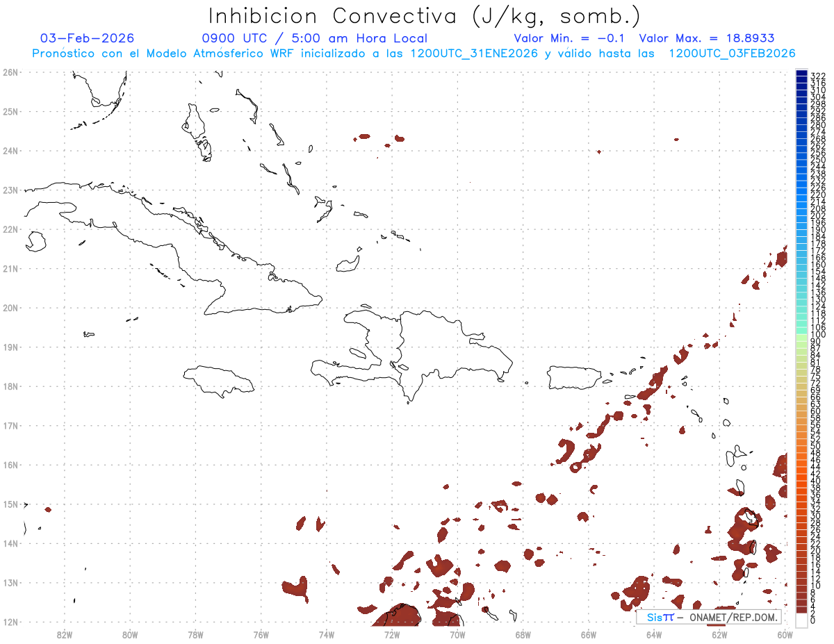Click the longitude label "66W"
Viewport: 834px width, 644px height.
588,634
